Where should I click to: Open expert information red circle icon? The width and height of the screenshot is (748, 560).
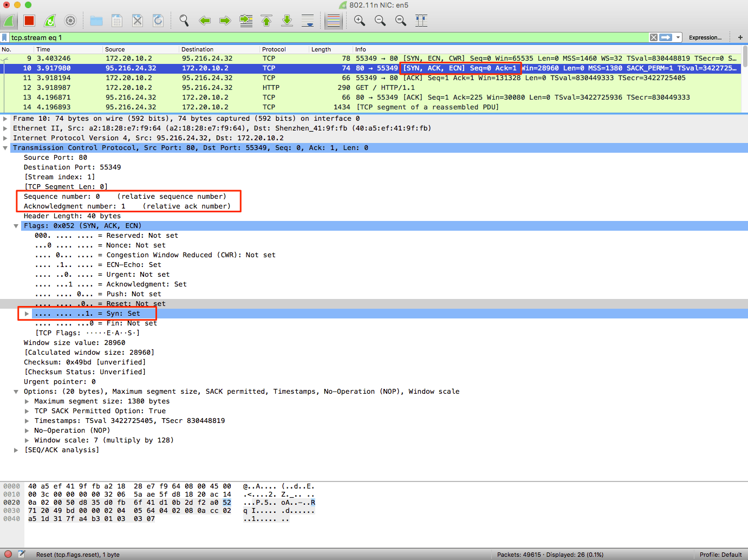click(x=8, y=554)
